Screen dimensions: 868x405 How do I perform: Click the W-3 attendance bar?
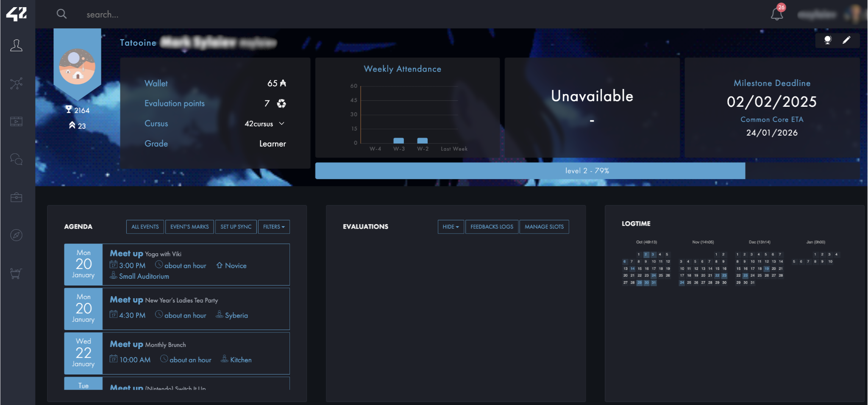click(x=398, y=140)
